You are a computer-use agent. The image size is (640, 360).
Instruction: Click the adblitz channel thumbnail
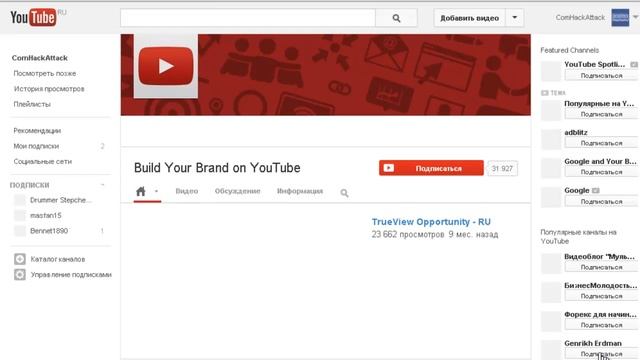tap(551, 139)
